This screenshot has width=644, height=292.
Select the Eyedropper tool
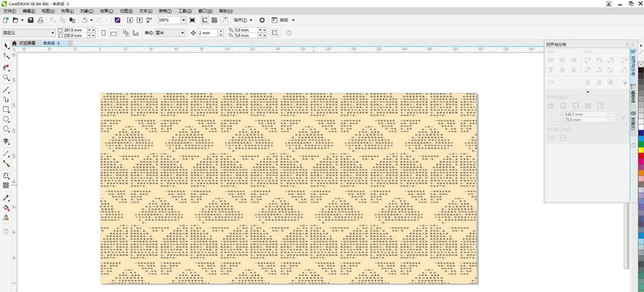6,197
